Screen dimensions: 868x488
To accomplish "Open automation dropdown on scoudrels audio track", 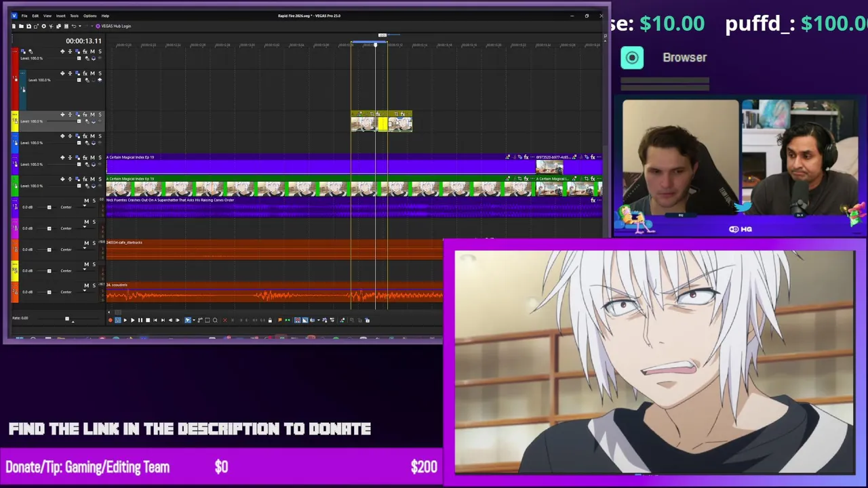I will click(x=85, y=290).
